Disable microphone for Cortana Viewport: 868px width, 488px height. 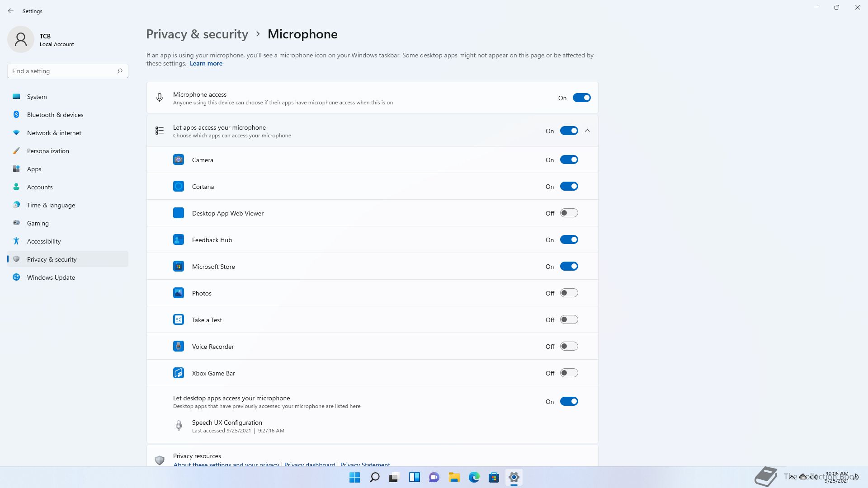(x=569, y=186)
